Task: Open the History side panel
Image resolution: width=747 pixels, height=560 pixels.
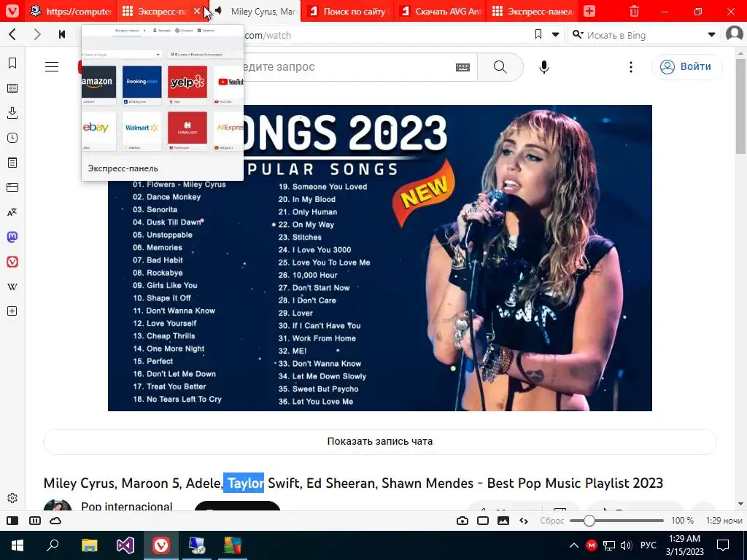Action: [x=12, y=138]
